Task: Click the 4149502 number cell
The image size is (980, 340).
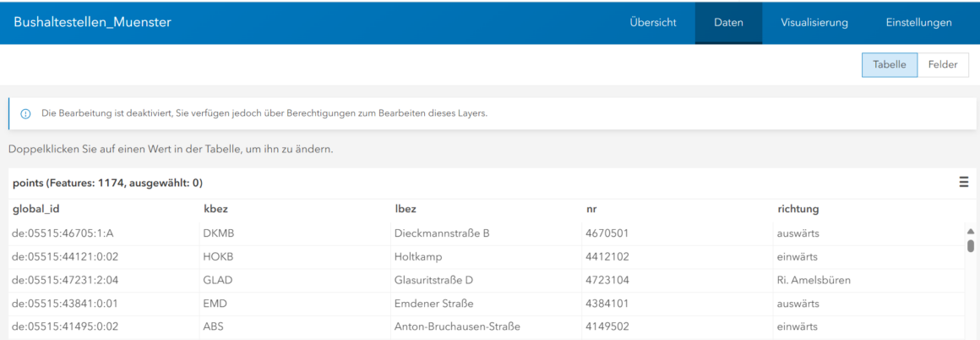Action: pos(678,326)
